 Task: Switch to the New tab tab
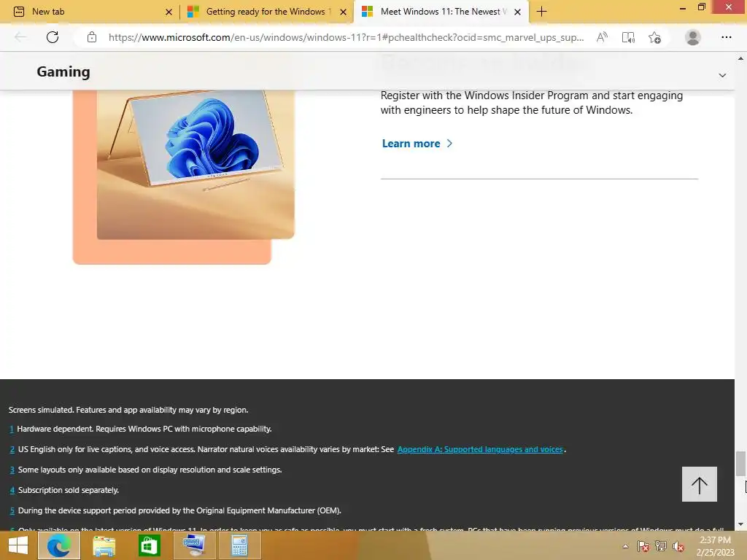click(90, 12)
